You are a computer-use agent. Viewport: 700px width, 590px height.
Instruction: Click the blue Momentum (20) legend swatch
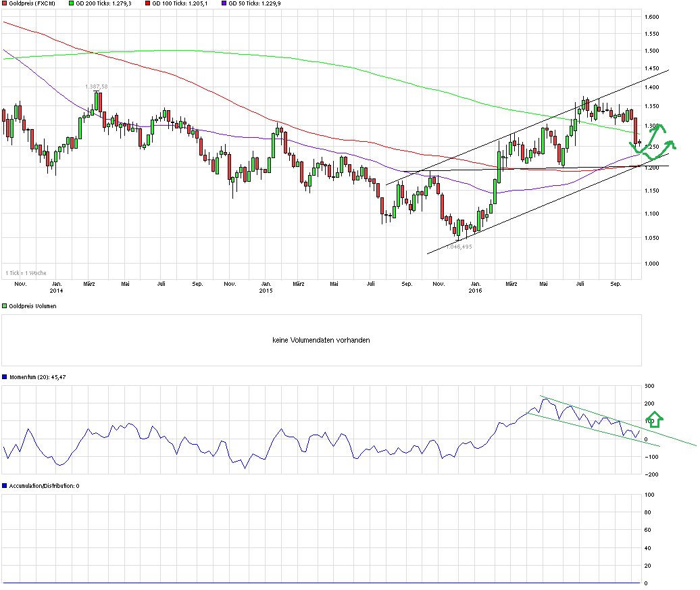click(5, 377)
